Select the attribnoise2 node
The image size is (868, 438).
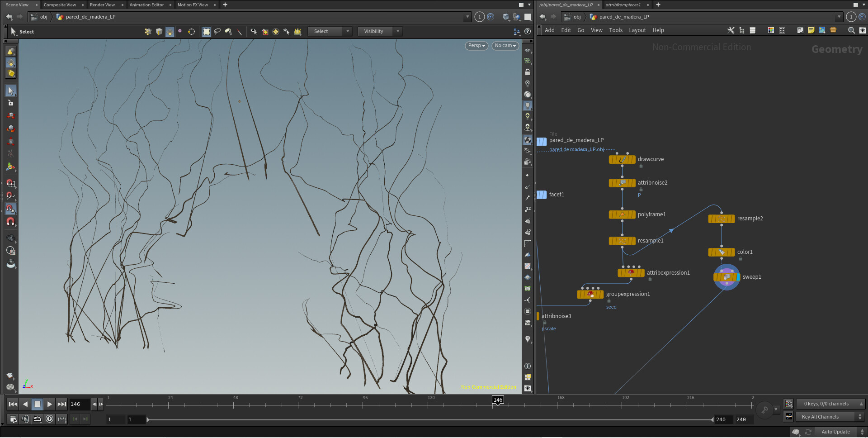[622, 183]
